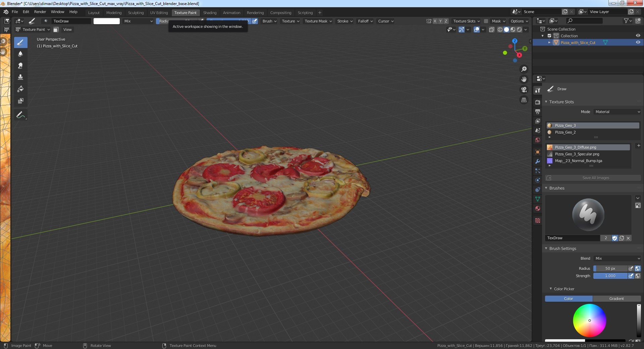The width and height of the screenshot is (644, 349).
Task: Switch orthographic/perspective grid icon
Action: 524,100
